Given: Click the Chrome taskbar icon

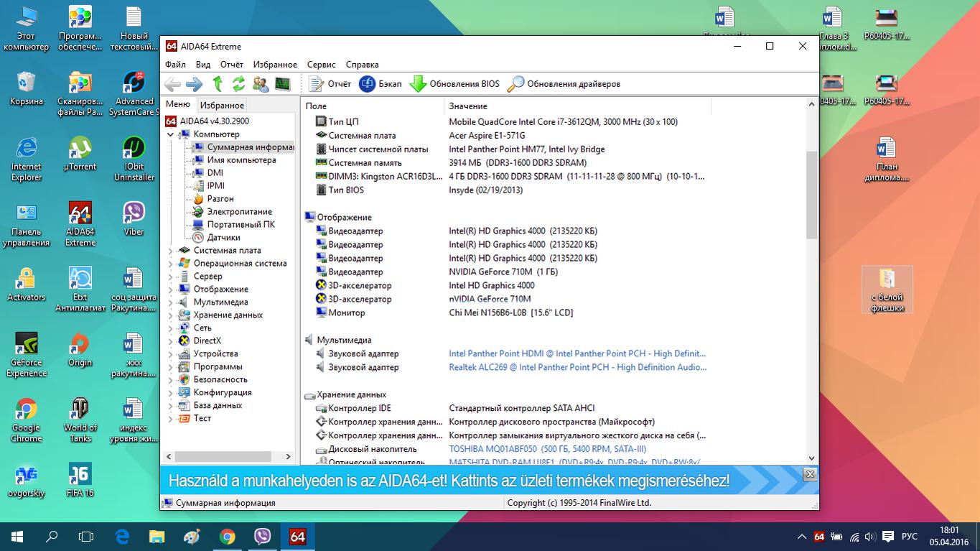Looking at the screenshot, I should 227,537.
